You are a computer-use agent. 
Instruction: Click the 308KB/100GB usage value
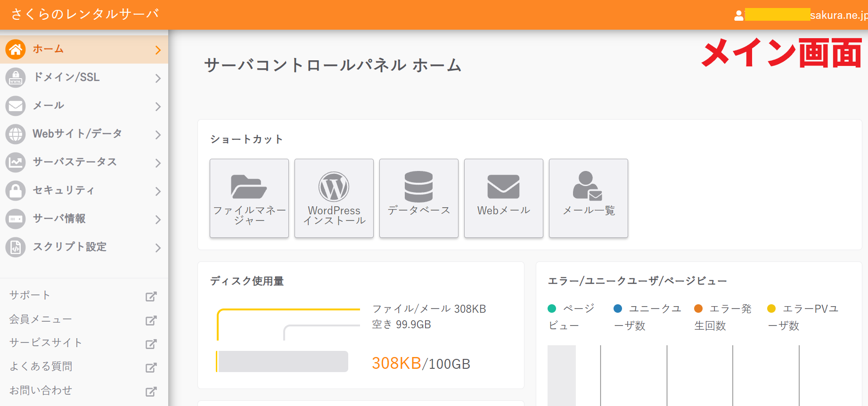point(421,364)
